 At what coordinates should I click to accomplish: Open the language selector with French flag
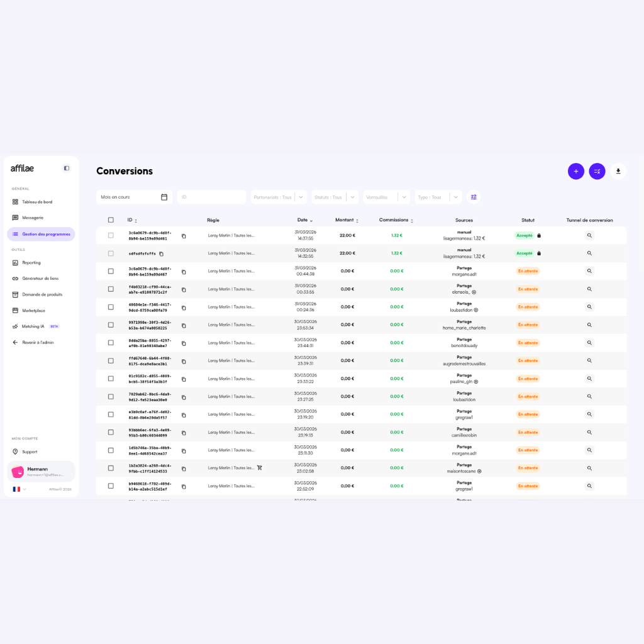click(19, 489)
